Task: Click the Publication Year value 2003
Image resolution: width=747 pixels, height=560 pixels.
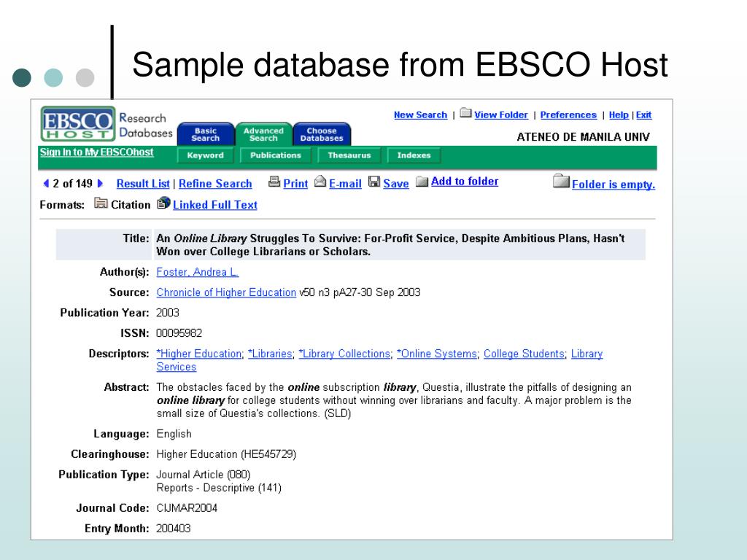Action: 168,313
